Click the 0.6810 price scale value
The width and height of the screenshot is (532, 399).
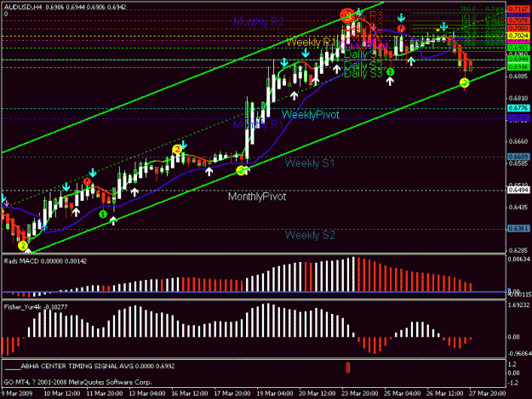tap(518, 99)
